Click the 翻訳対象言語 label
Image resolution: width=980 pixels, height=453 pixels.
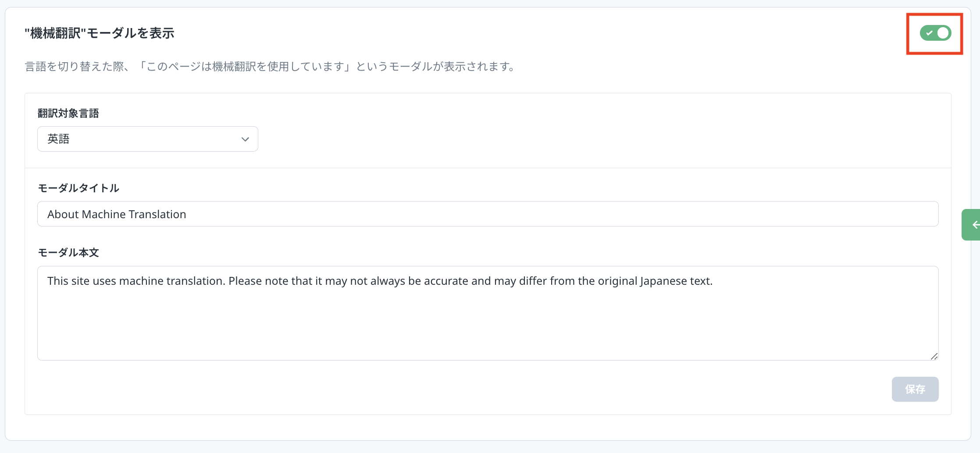[x=68, y=113]
